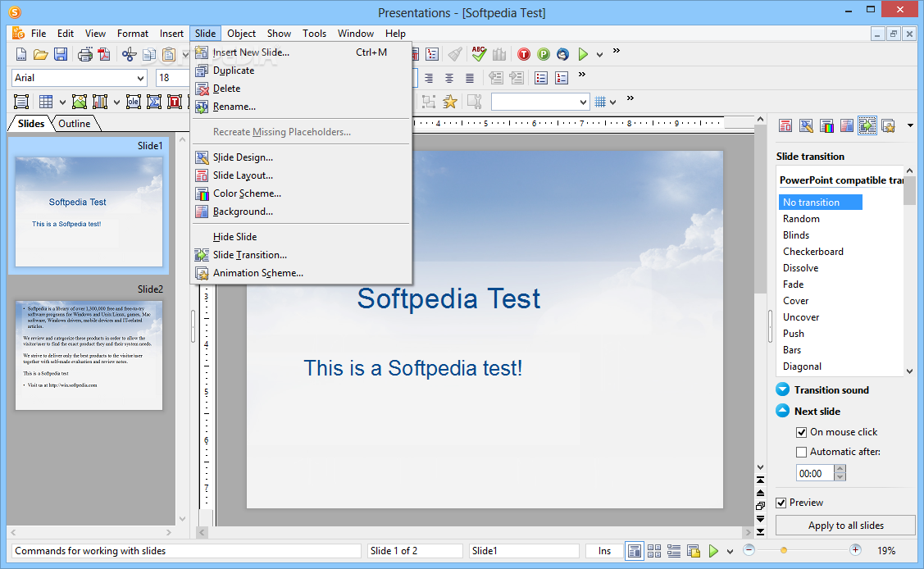The image size is (924, 569).
Task: Switch to the Outline tab
Action: pyautogui.click(x=75, y=124)
